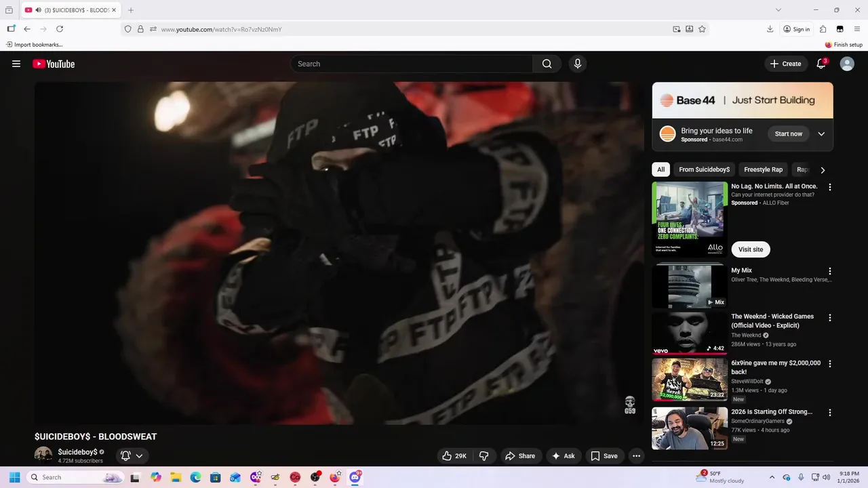Image resolution: width=868 pixels, height=488 pixels.
Task: Show next category chips arrow
Action: coord(823,169)
